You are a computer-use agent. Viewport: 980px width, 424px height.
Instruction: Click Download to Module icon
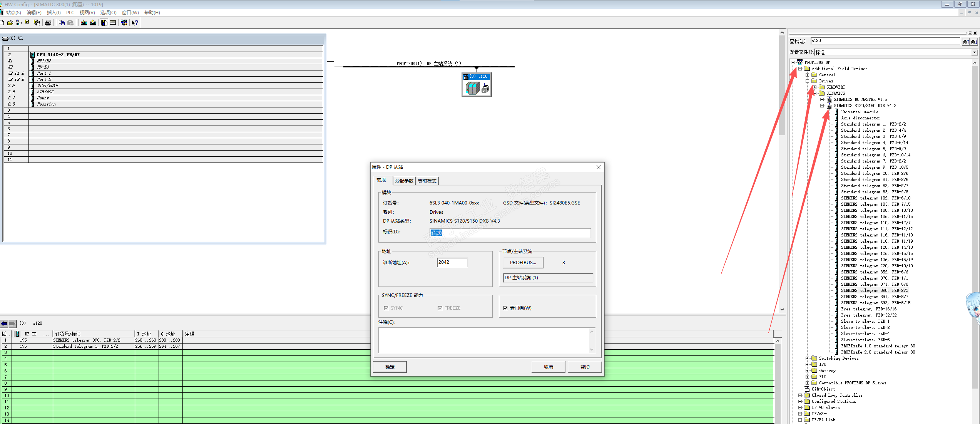click(84, 23)
